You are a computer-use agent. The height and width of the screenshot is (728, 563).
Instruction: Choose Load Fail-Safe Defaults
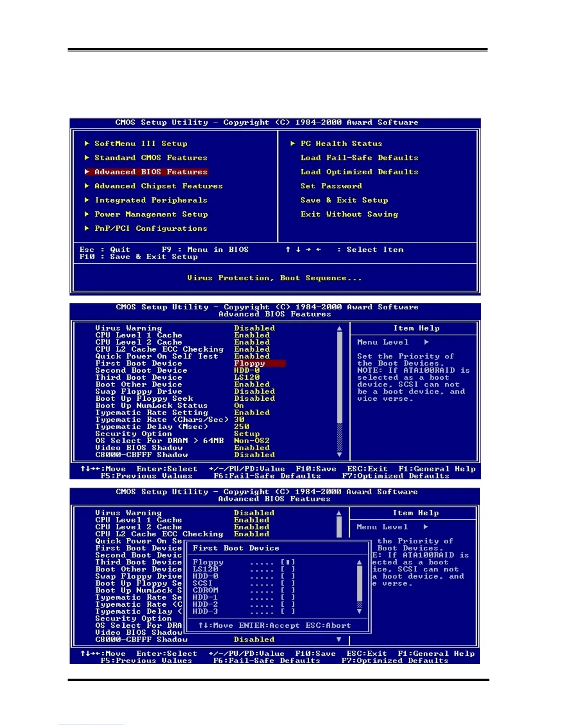[359, 158]
